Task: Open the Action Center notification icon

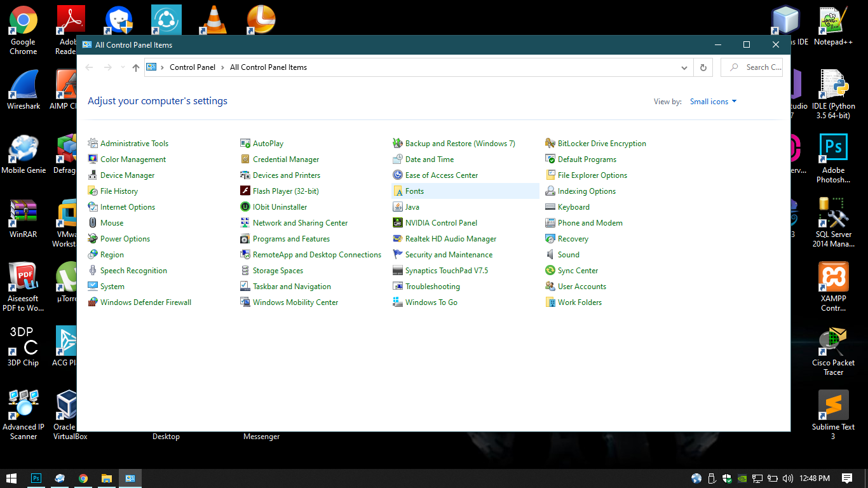Action: [847, 478]
